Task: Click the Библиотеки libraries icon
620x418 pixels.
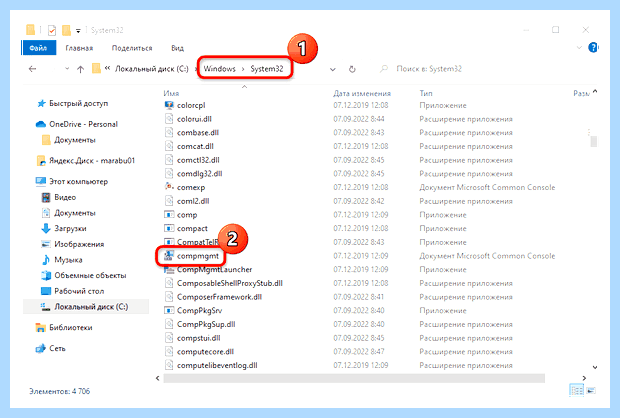Action: pyautogui.click(x=41, y=327)
